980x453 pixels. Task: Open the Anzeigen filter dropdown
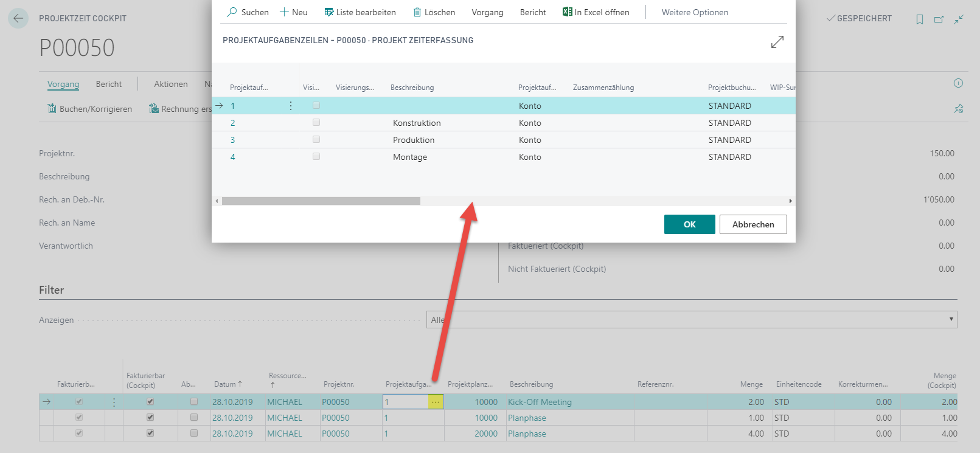point(692,320)
